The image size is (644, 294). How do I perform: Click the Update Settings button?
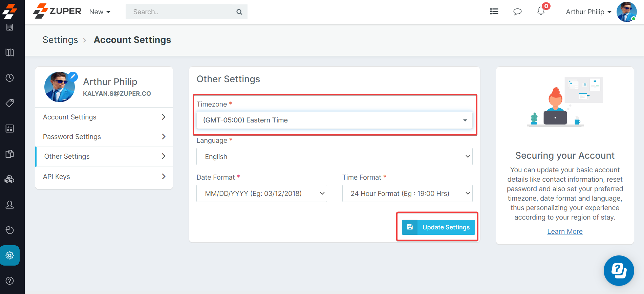point(438,227)
